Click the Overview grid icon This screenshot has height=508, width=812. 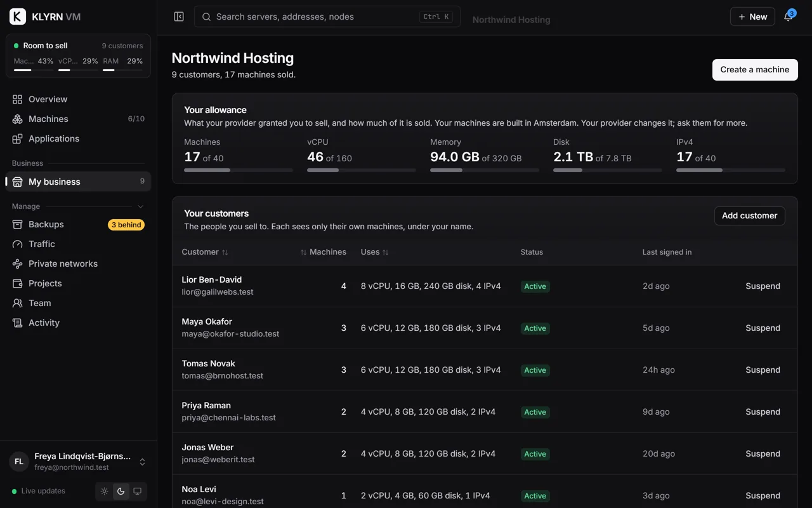click(x=17, y=99)
